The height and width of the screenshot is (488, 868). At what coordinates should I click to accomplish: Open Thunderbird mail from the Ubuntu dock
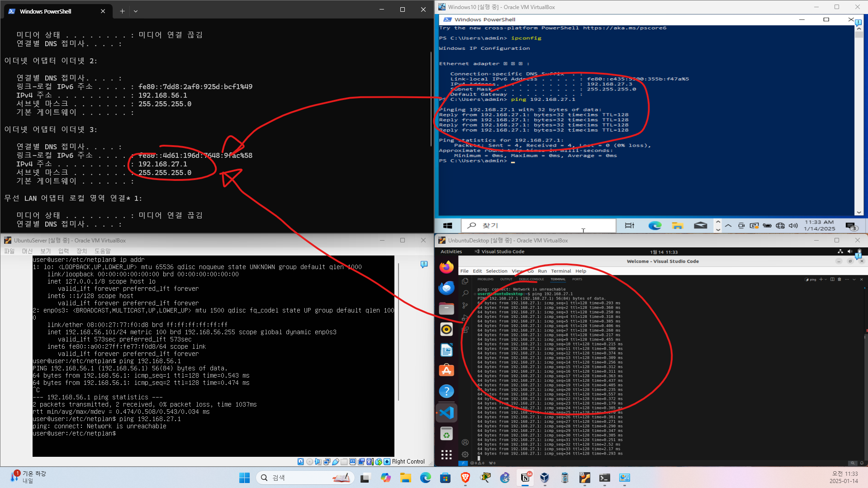tap(446, 288)
